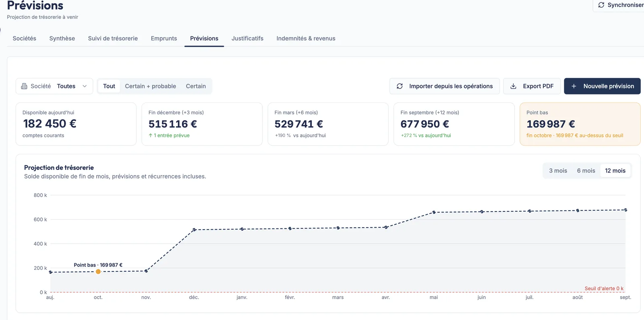Click the "Projection de trésorerie" chart heading

coord(59,168)
